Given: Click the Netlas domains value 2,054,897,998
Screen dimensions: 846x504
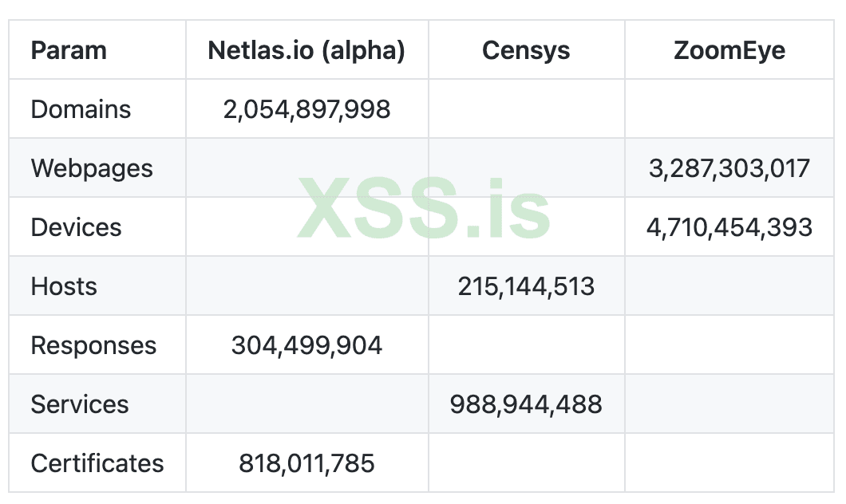Looking at the screenshot, I should (x=306, y=109).
